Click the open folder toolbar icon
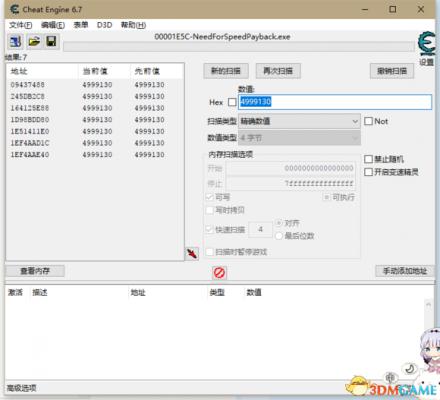Viewport: 440px width, 400px height. 34,42
